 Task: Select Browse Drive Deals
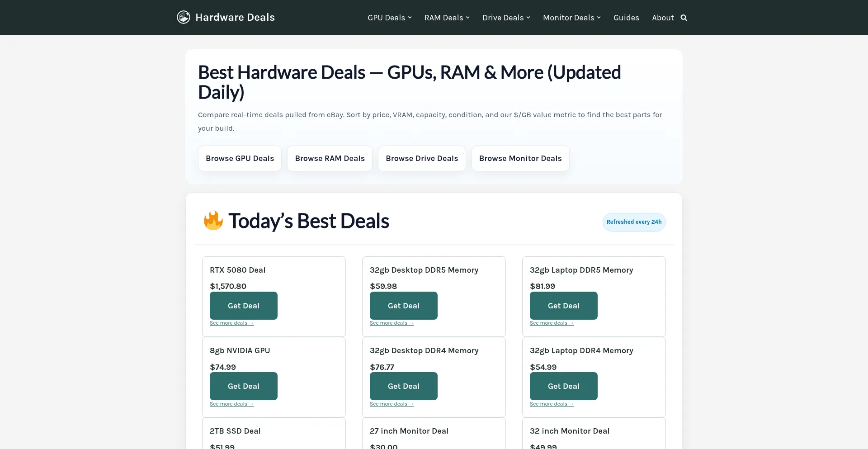[422, 158]
